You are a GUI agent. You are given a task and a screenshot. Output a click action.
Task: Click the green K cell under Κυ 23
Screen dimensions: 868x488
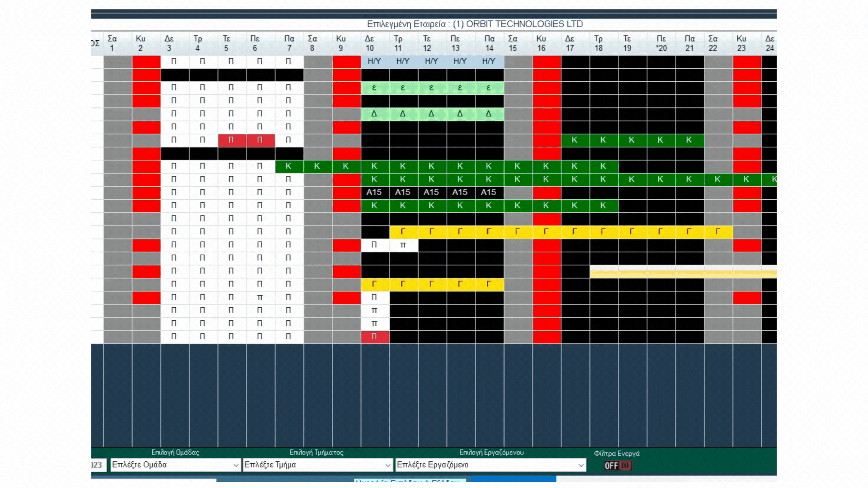(x=746, y=179)
